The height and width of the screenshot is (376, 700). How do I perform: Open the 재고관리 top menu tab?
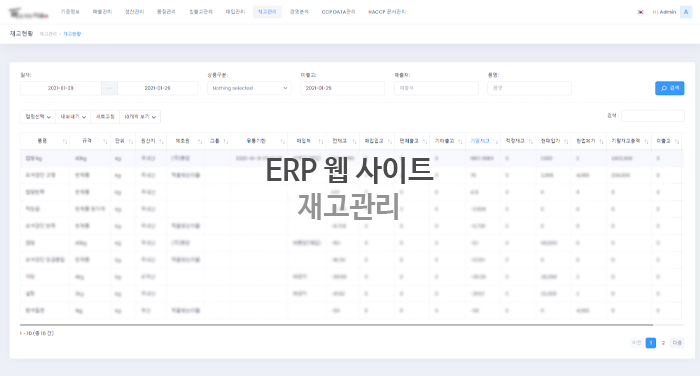pyautogui.click(x=267, y=12)
